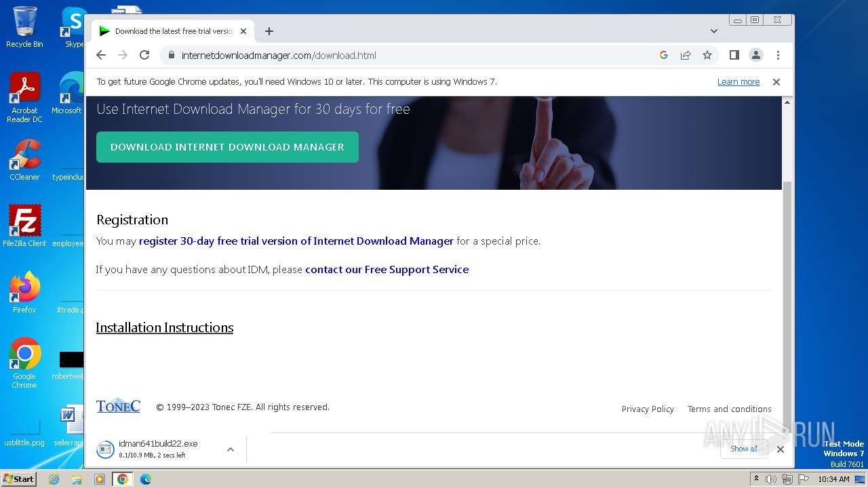This screenshot has width=868, height=488.
Task: Open File Explorer from taskbar
Action: click(x=77, y=479)
